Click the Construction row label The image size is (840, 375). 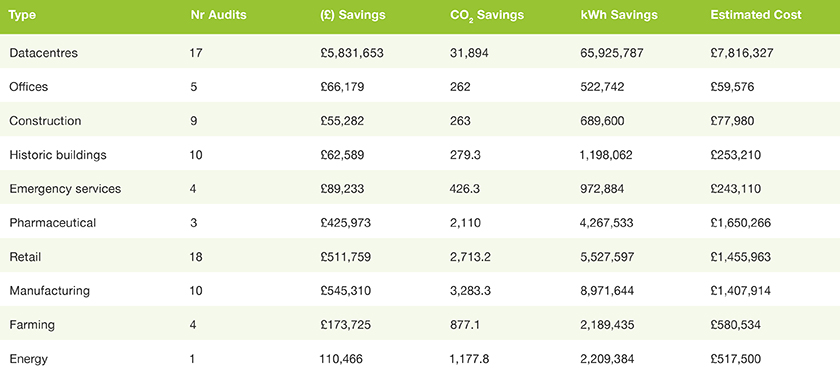[x=45, y=121]
